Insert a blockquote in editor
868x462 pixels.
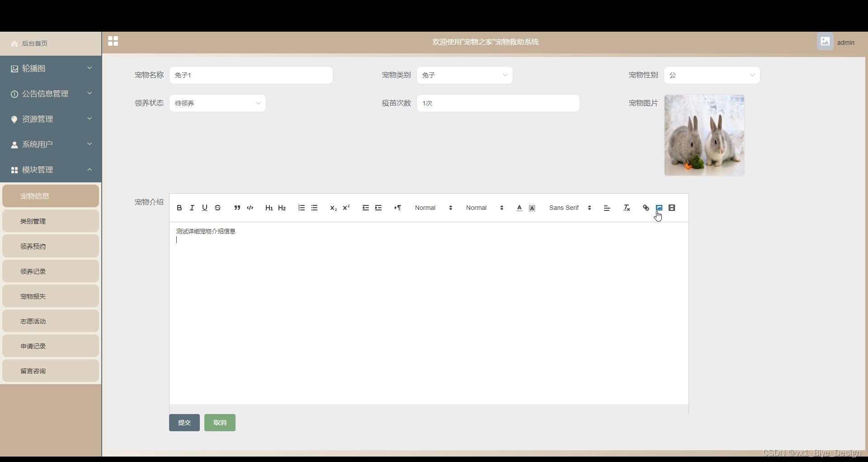tap(237, 208)
